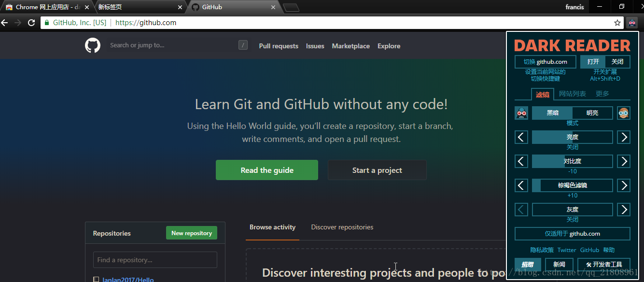Click the Dark Reader extension icon in toolbar
The width and height of the screenshot is (644, 282).
632,23
